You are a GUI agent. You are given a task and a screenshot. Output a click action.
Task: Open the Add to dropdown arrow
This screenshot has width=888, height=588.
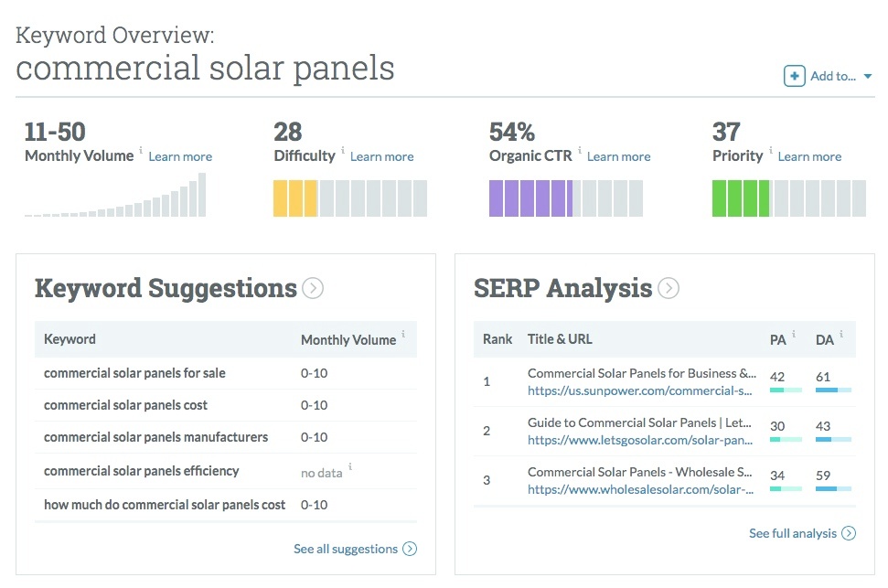[868, 77]
